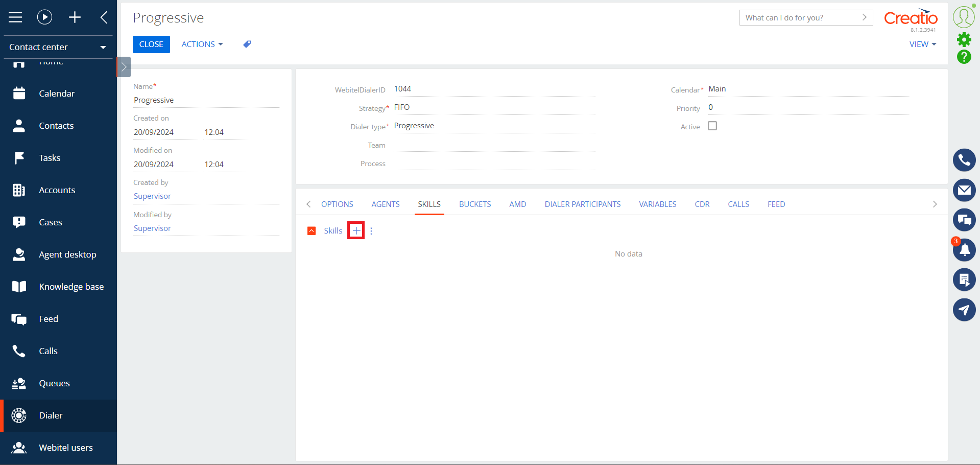Open the Modified by Supervisor link
Viewport: 980px width, 465px height.
[152, 228]
